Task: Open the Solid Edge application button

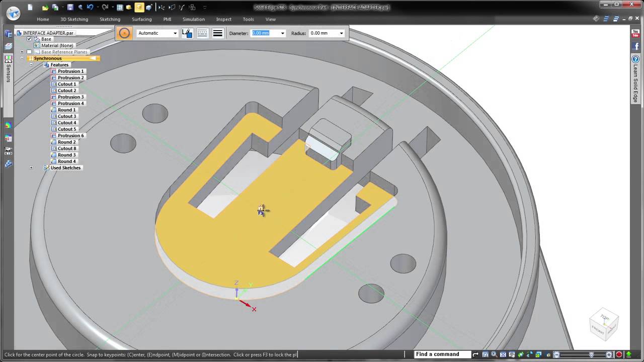Action: [13, 13]
